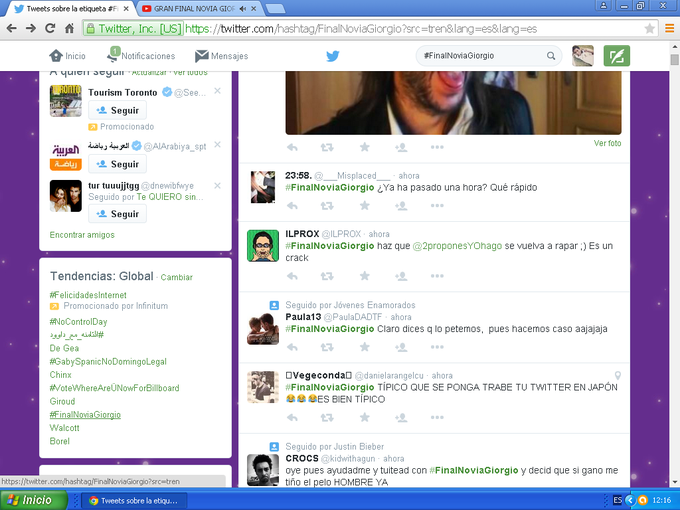
Task: Open the Inicio home tab
Action: 67,56
